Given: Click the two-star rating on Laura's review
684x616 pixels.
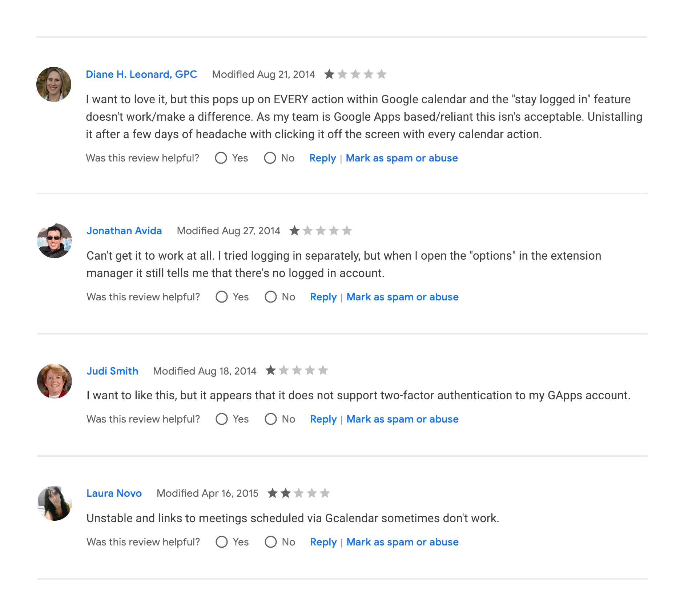Looking at the screenshot, I should [298, 493].
